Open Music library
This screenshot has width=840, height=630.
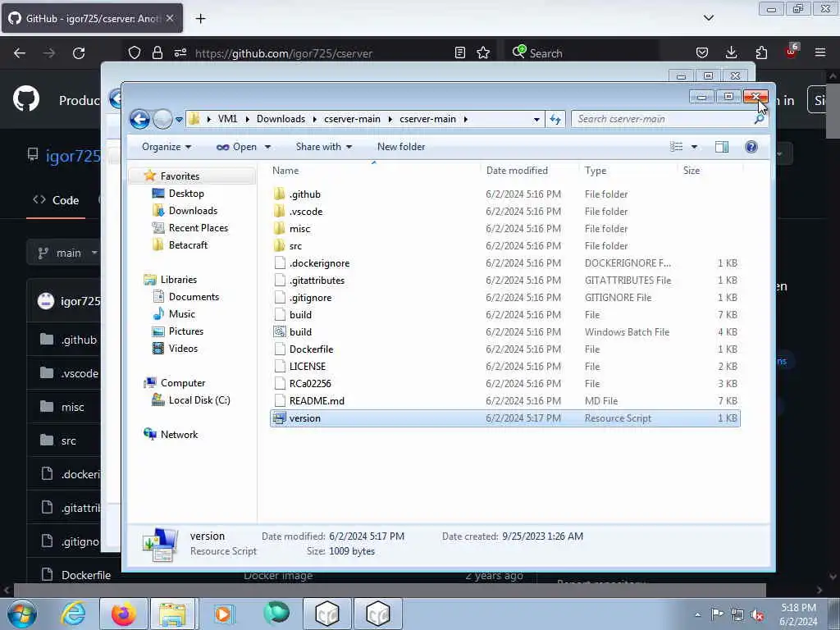(x=181, y=314)
